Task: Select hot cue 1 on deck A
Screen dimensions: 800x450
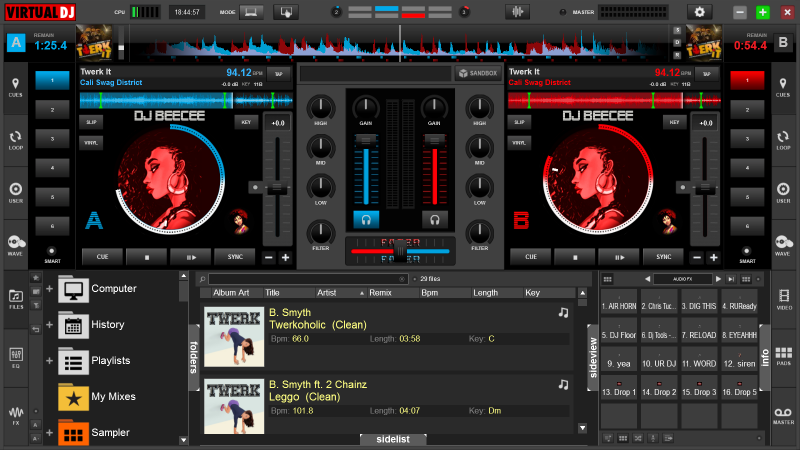Action: [52, 80]
